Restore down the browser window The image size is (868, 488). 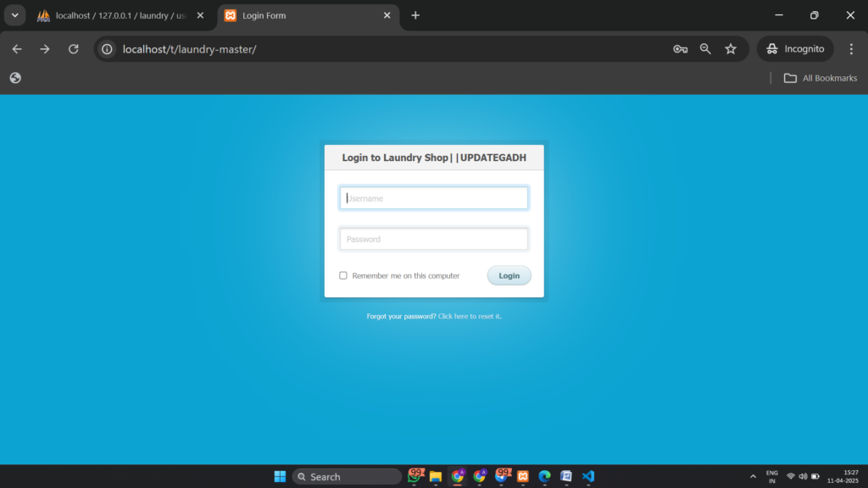click(x=815, y=15)
